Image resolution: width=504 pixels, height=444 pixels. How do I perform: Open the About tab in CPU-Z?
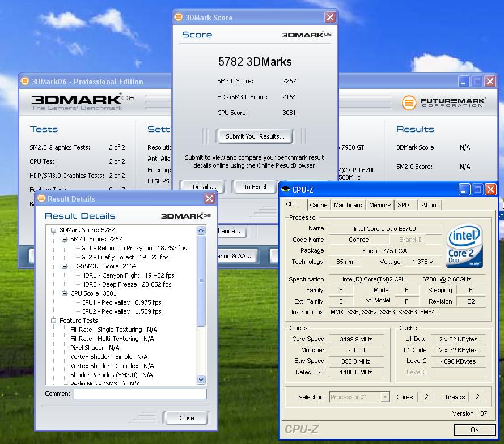click(x=429, y=205)
